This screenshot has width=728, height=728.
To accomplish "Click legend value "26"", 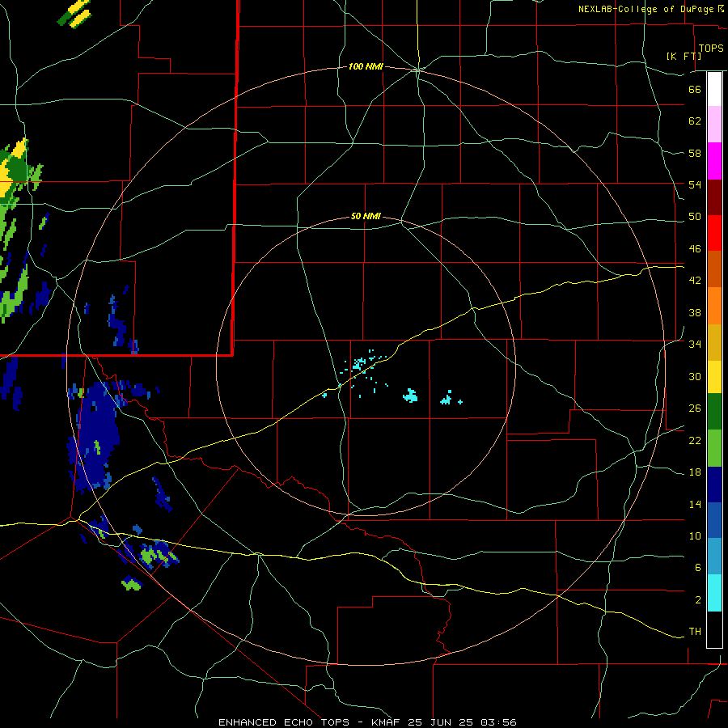I will [695, 408].
